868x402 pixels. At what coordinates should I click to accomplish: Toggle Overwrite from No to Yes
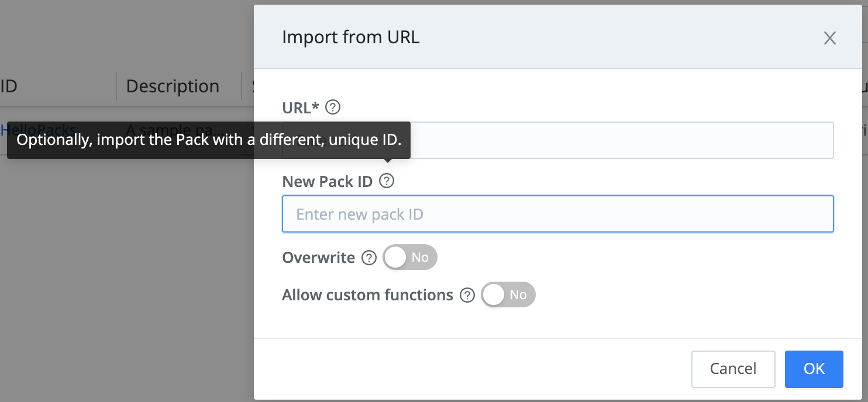pos(409,257)
